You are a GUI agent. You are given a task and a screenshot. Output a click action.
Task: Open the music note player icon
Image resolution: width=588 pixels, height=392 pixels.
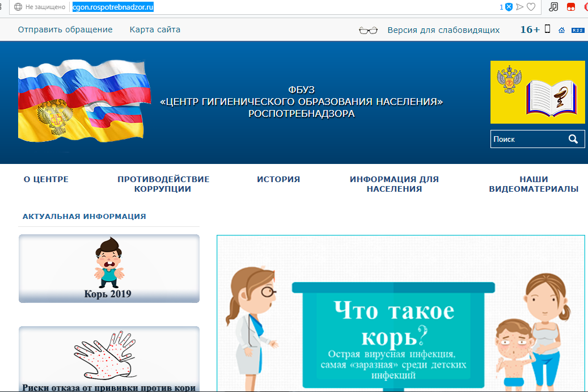pyautogui.click(x=553, y=7)
